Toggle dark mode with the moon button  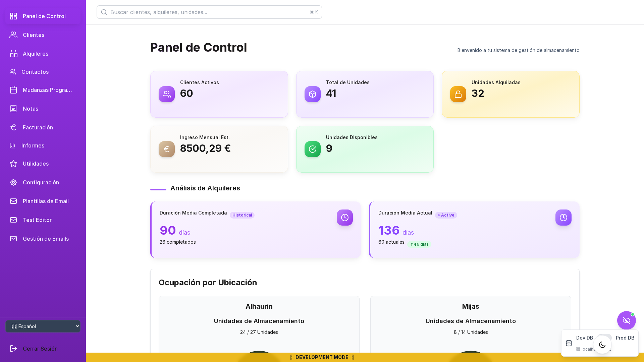(x=602, y=345)
